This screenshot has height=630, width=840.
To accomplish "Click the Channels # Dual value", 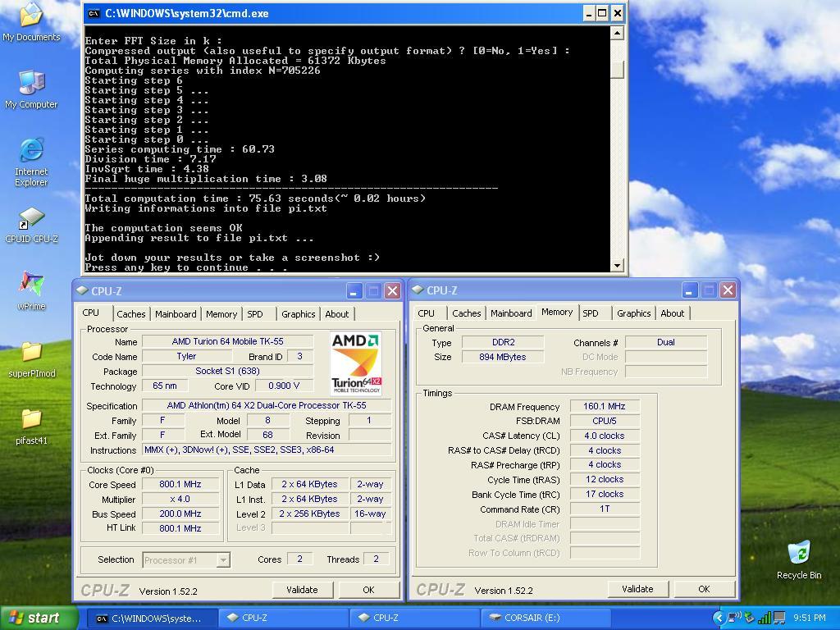I will pos(666,342).
